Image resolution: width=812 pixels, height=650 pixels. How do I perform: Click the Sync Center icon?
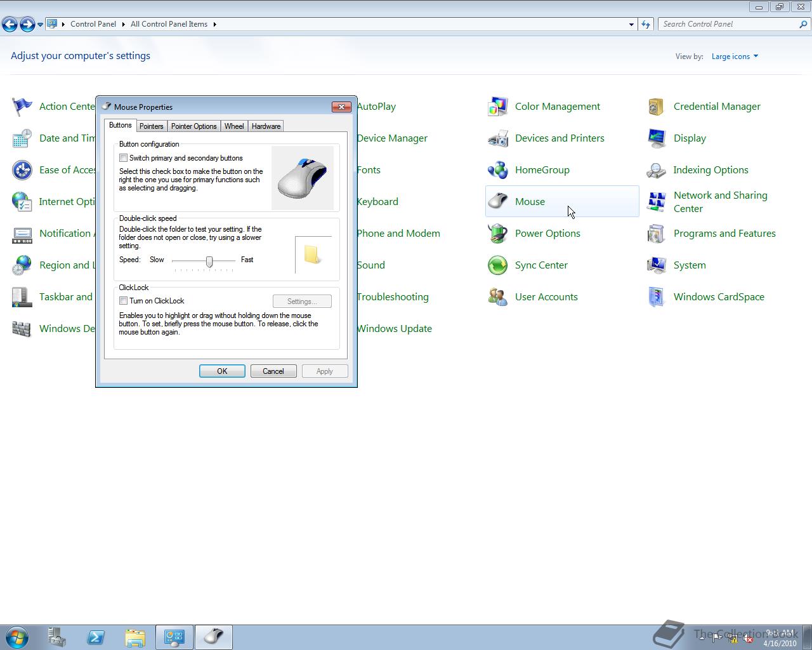coord(498,265)
